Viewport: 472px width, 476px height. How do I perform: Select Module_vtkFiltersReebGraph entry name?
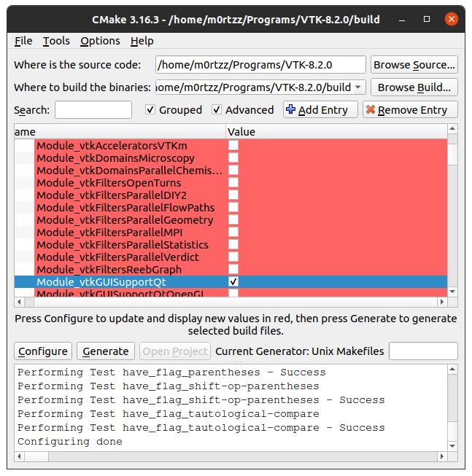pos(109,270)
